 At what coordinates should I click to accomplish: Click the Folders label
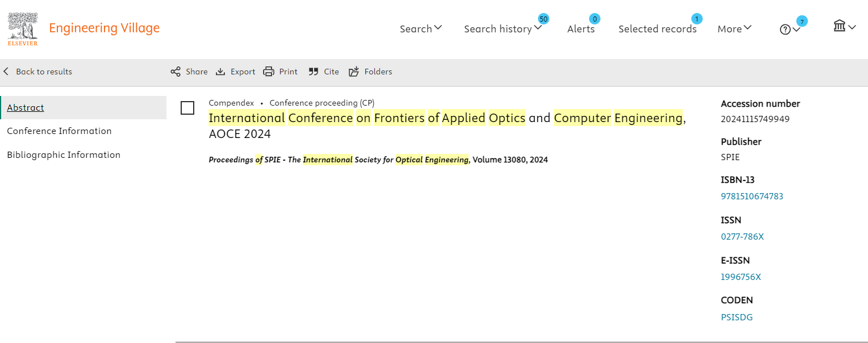point(378,72)
